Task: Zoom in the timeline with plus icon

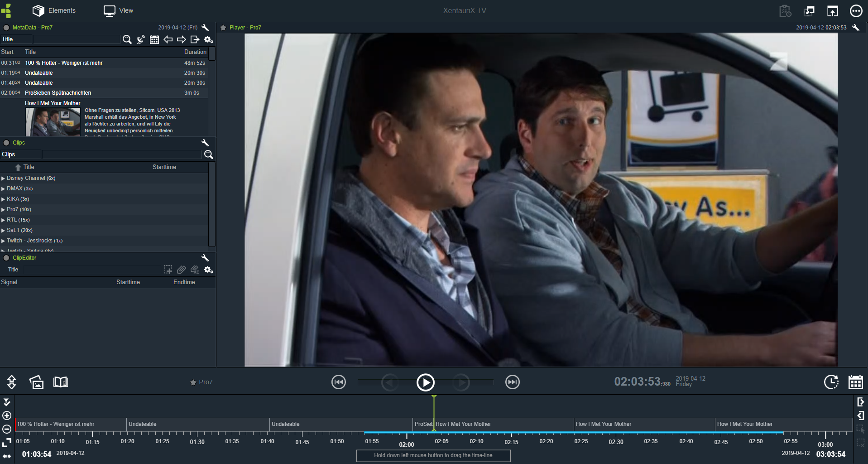Action: click(x=7, y=416)
